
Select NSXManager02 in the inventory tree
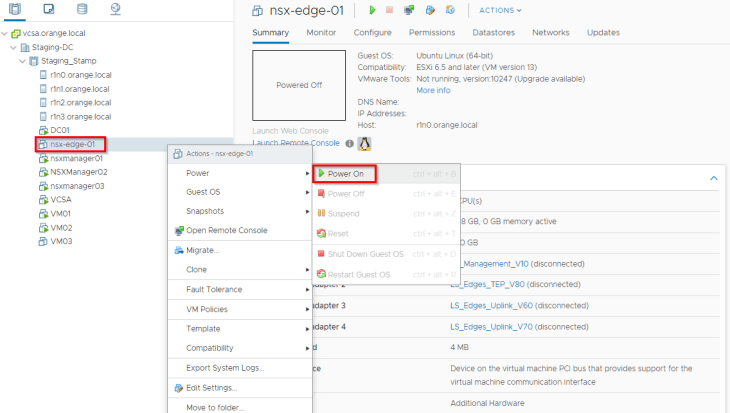pyautogui.click(x=78, y=172)
